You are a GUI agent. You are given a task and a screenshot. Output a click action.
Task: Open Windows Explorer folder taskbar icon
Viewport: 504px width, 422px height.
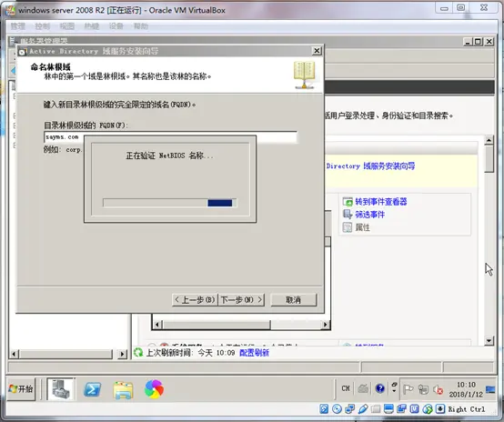(123, 389)
